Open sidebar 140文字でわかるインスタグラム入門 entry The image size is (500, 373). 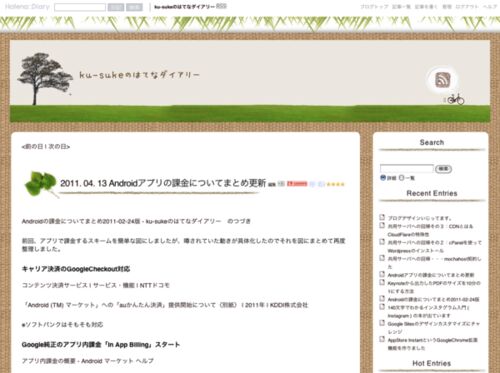[429, 311]
